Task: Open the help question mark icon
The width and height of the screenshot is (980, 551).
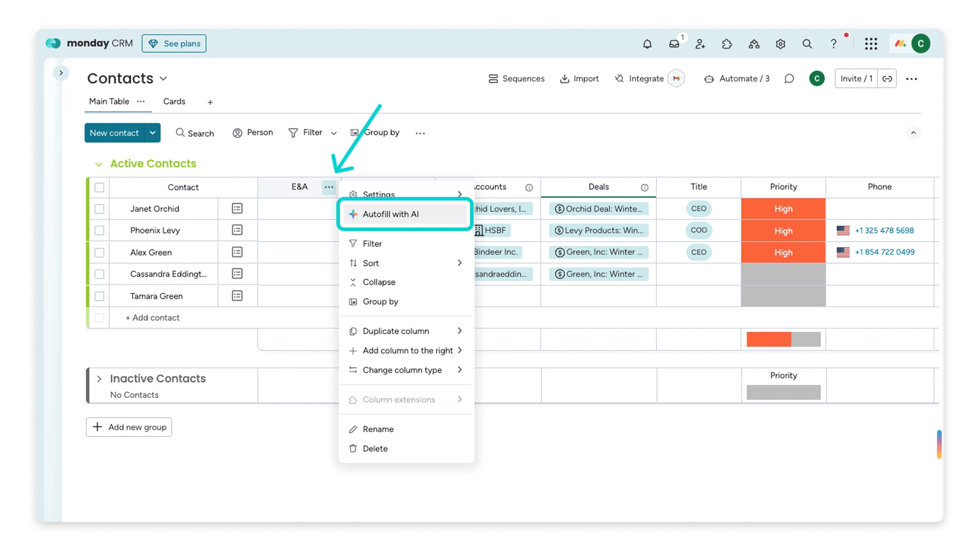Action: pyautogui.click(x=834, y=44)
